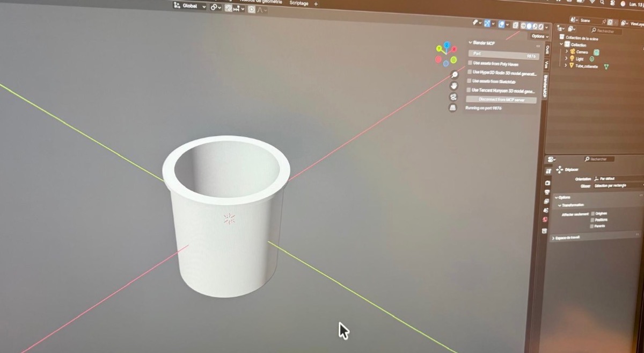Click the Y axis on the navigation gizmo
The image size is (644, 353).
point(438,48)
